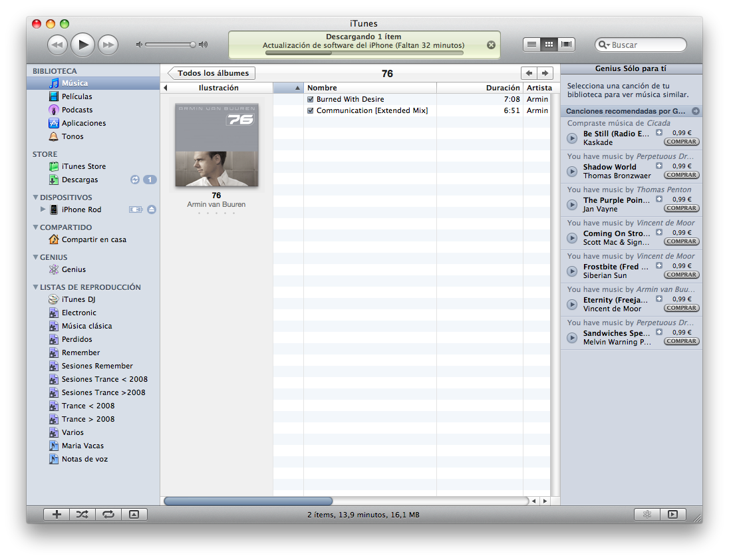Collapse the COMPARTIDO section

coord(35,227)
